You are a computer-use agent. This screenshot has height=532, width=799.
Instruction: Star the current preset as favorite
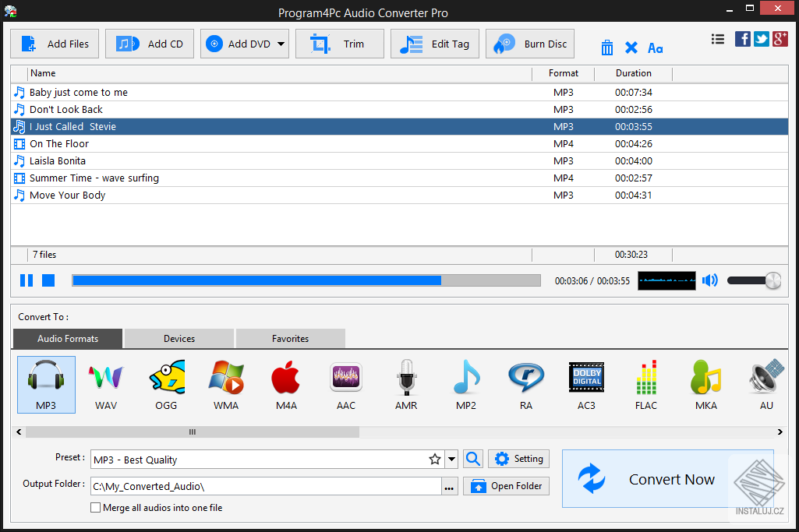click(434, 459)
